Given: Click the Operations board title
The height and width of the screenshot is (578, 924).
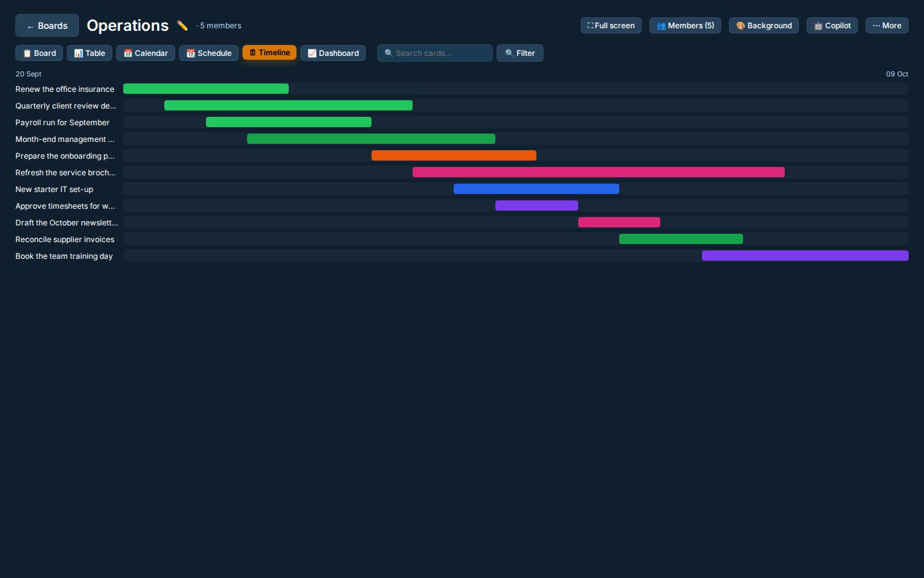Looking at the screenshot, I should coord(128,26).
